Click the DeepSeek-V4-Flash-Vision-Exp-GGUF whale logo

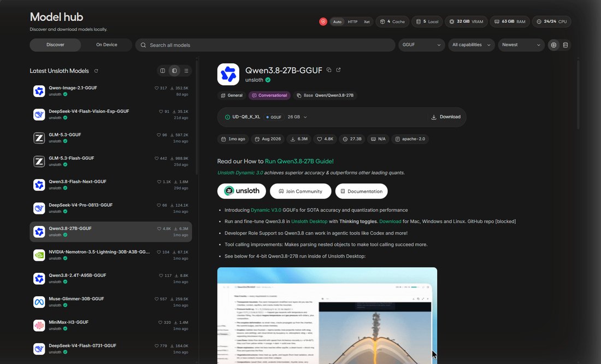click(39, 115)
